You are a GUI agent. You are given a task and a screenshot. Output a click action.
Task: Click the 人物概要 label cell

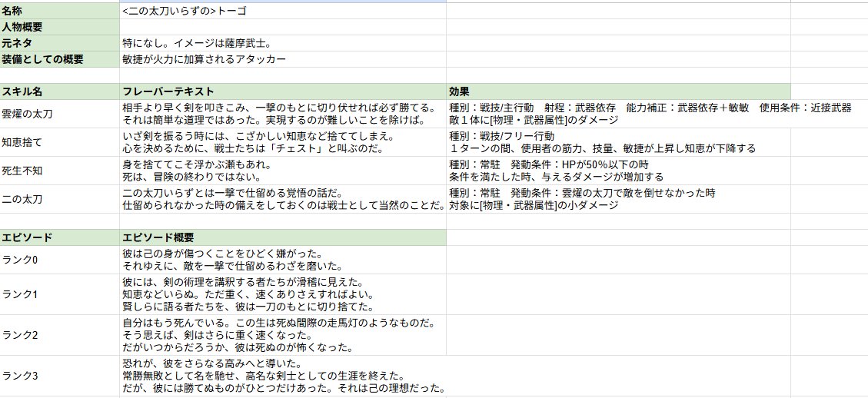tap(60, 27)
